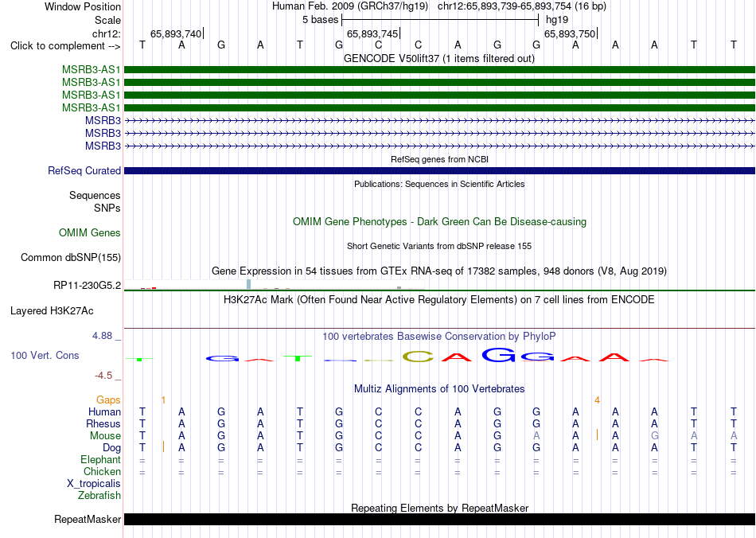Select the "Scale" label in the base position track
The height and width of the screenshot is (538, 756).
(x=107, y=20)
